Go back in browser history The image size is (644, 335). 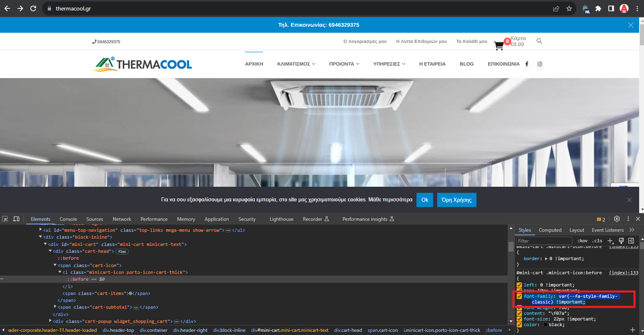pos(7,9)
